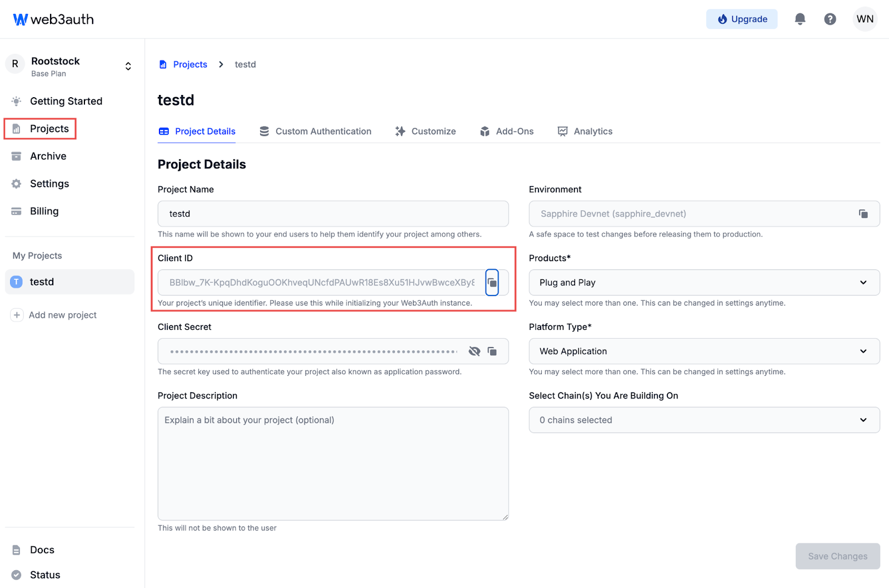Screen dimensions: 889x588
Task: Click the WN user avatar
Action: (x=865, y=19)
